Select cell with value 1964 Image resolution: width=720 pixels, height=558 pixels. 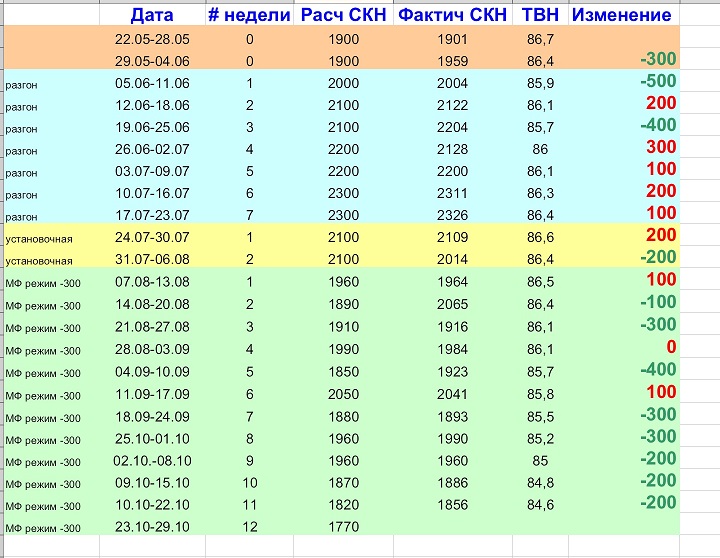click(453, 282)
